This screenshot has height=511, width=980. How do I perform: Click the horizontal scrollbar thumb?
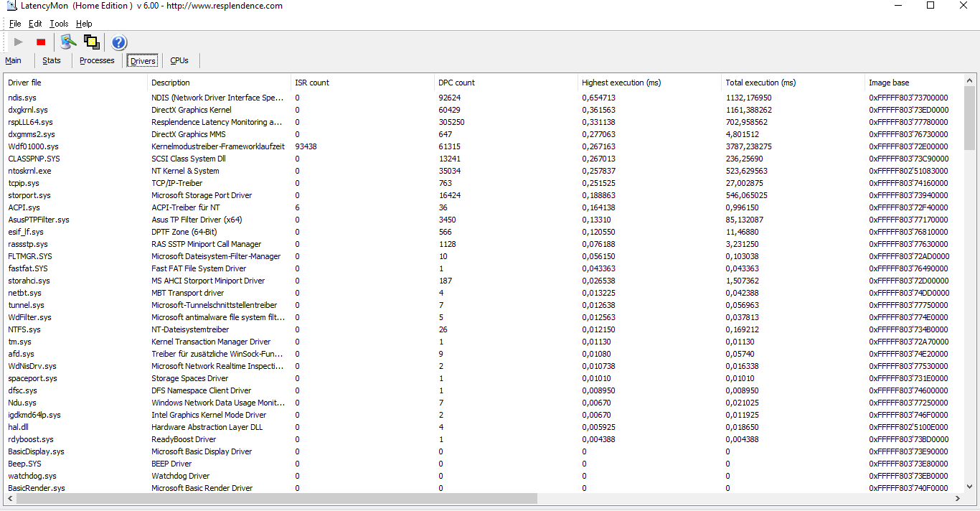[276, 498]
